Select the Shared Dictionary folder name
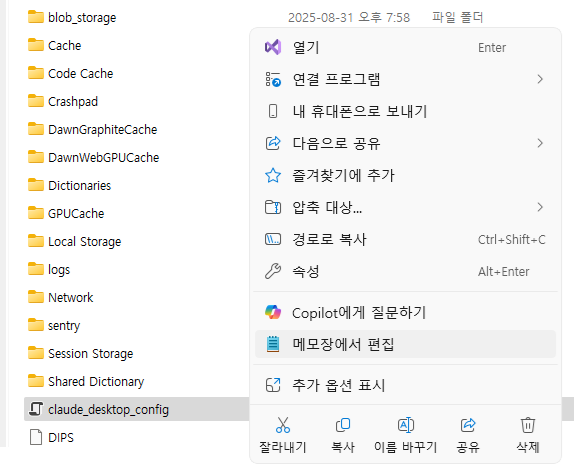The width and height of the screenshot is (574, 467). [96, 381]
